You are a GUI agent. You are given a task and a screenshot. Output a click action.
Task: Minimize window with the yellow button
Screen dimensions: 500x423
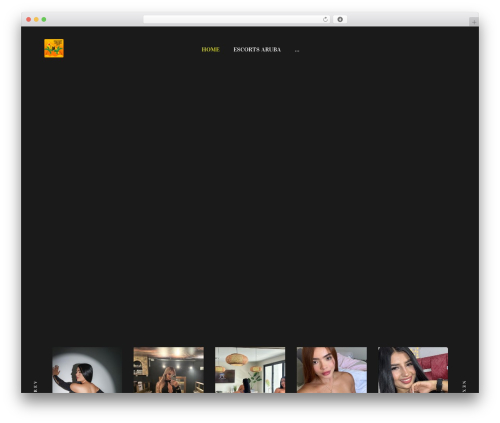[x=36, y=20]
